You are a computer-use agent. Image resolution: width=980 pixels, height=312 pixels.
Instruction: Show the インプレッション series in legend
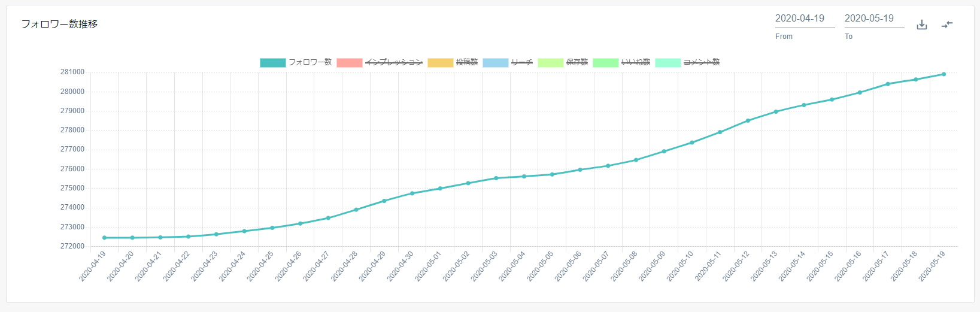[x=393, y=62]
